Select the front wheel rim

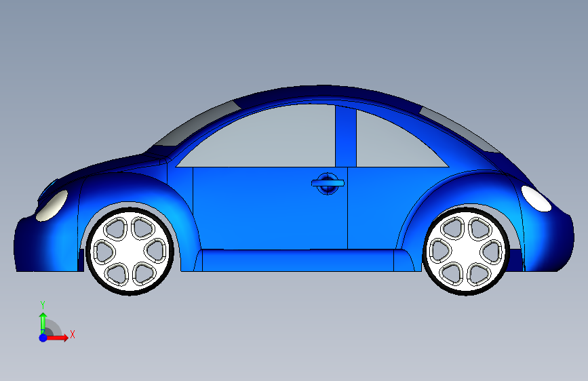pyautogui.click(x=130, y=252)
